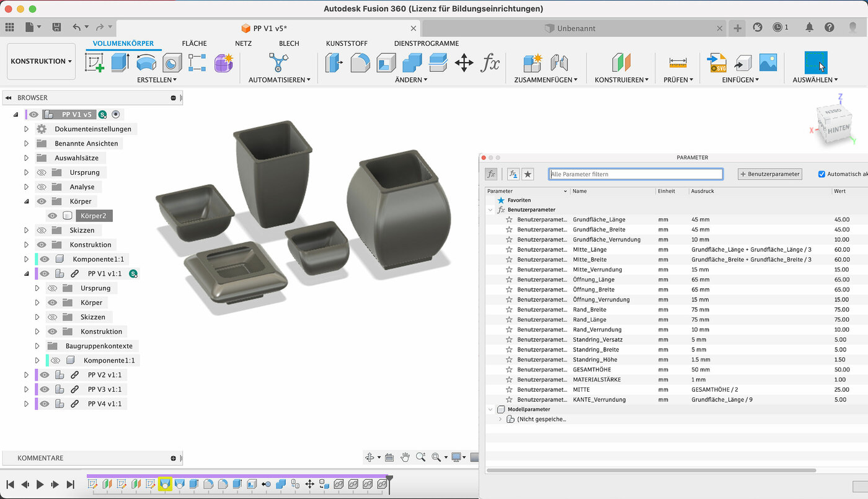Click the + Benutzerparameter button

769,174
